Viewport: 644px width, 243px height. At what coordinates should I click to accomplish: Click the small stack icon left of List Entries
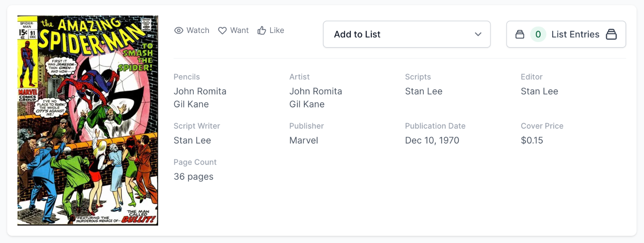pos(520,35)
